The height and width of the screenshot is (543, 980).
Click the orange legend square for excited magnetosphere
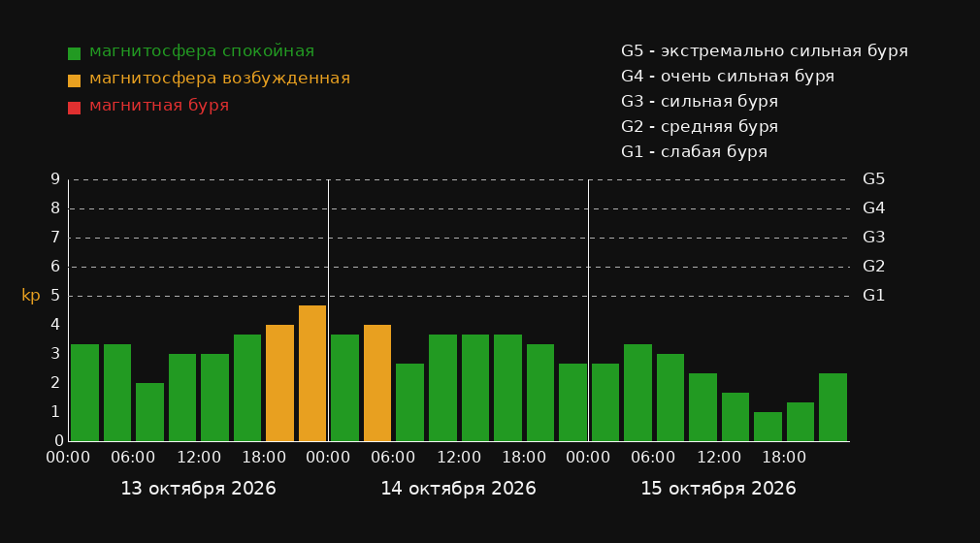[x=74, y=80]
